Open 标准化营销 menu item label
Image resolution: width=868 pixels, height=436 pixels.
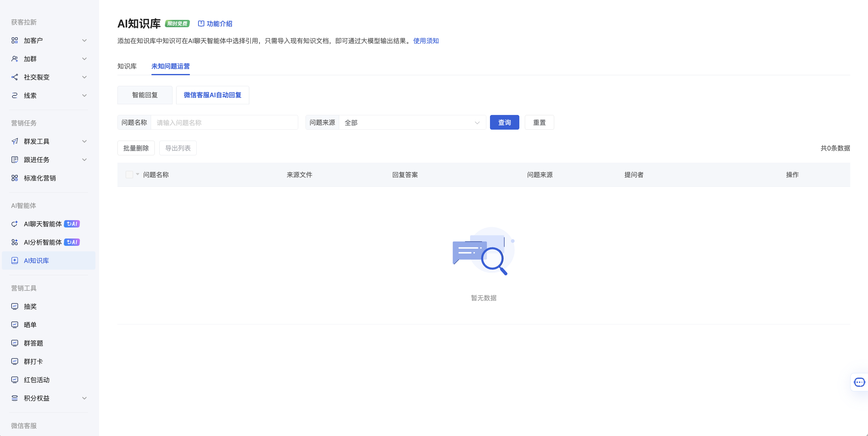point(40,178)
